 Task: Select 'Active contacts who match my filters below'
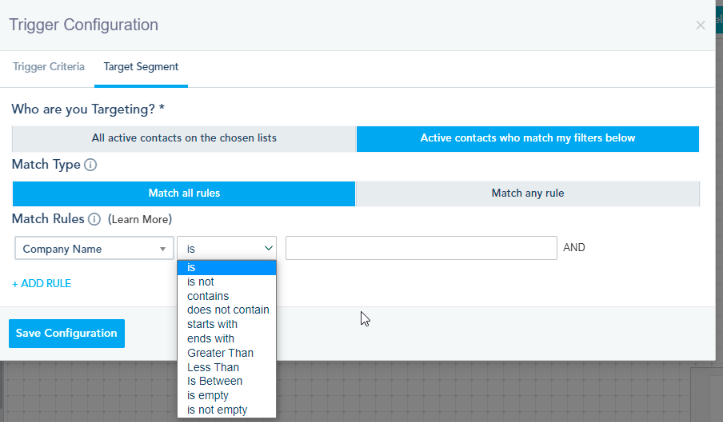coord(527,138)
